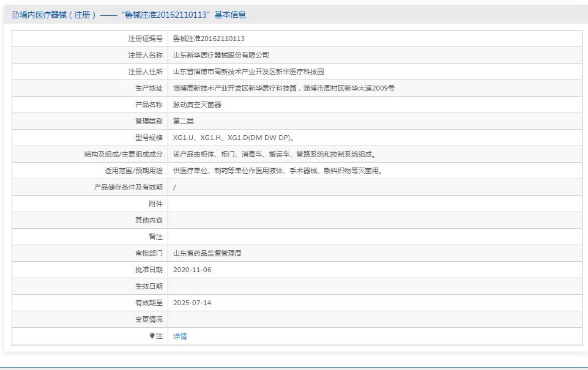Click the address 山东省淄博市高新技术产业开发区新华医疗科技园
The width and height of the screenshot is (588, 370).
(248, 72)
